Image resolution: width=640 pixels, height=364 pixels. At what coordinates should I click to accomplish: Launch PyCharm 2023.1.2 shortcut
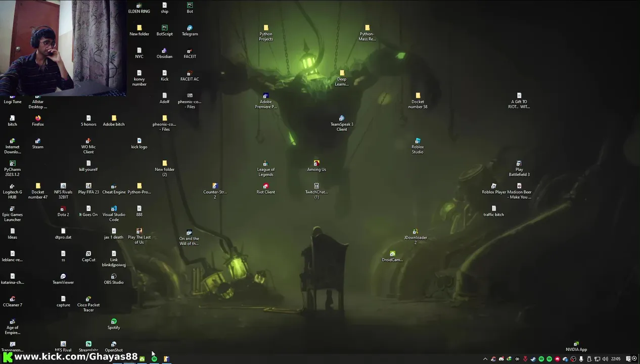[13, 168]
